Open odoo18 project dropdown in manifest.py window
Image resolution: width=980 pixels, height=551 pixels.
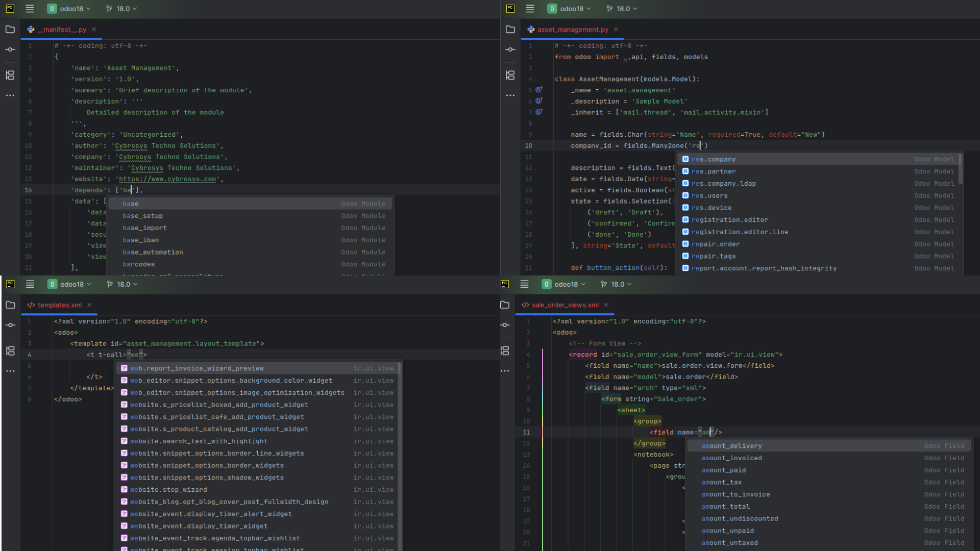tap(69, 9)
